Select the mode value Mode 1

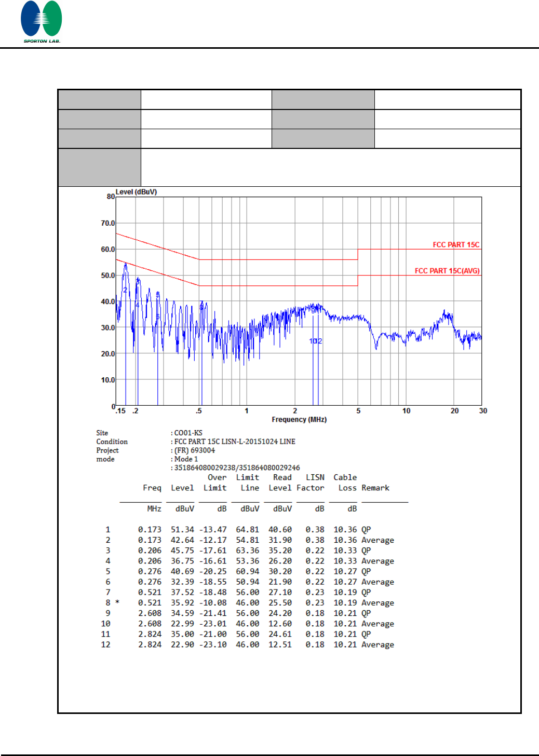tap(186, 459)
